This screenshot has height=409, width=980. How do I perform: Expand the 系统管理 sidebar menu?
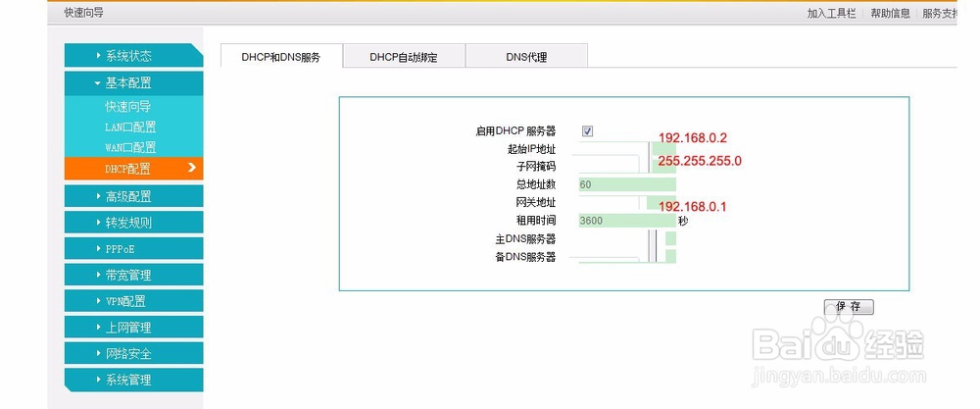tap(133, 381)
